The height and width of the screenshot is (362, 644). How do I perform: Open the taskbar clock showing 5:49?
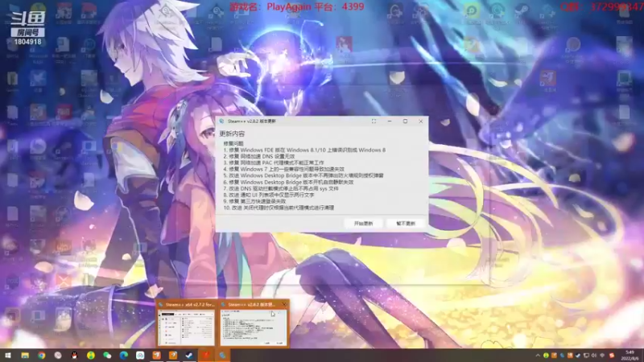630,356
